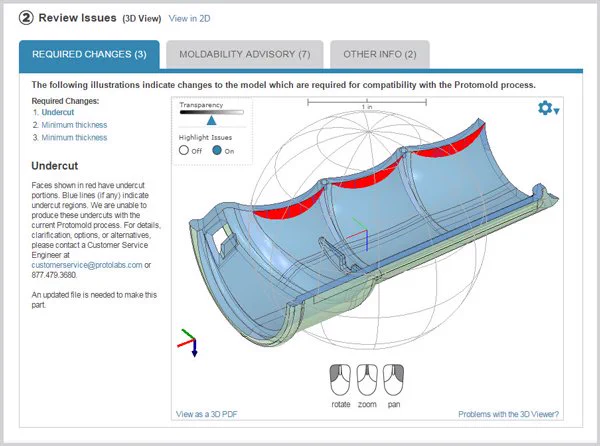Screen dimensions: 600x446
Task: Click the Transparency gradient bar
Action: tap(212, 112)
